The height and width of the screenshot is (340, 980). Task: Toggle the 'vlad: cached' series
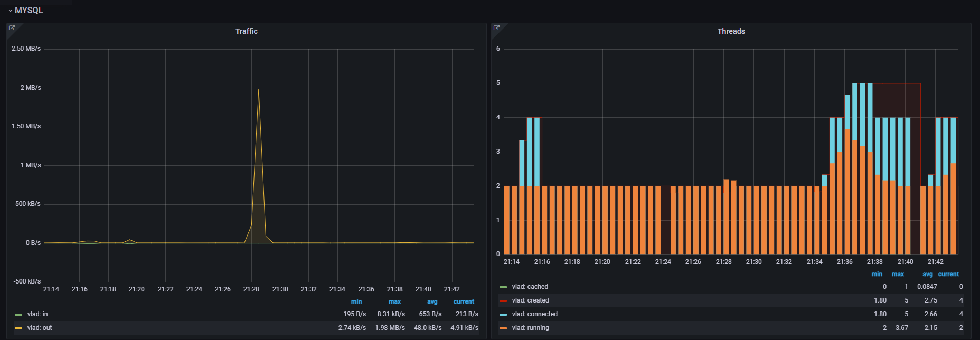tap(530, 287)
